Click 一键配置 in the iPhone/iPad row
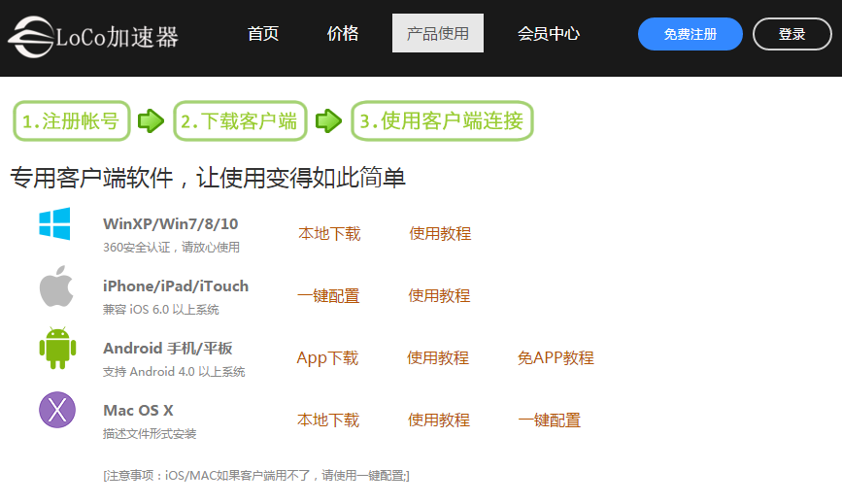This screenshot has width=842, height=504. point(328,296)
